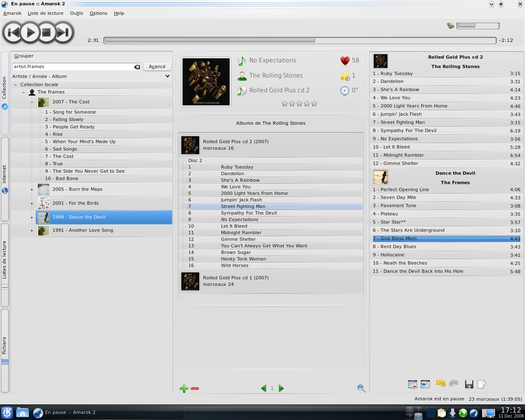Click the green plus add applet icon

click(x=184, y=388)
